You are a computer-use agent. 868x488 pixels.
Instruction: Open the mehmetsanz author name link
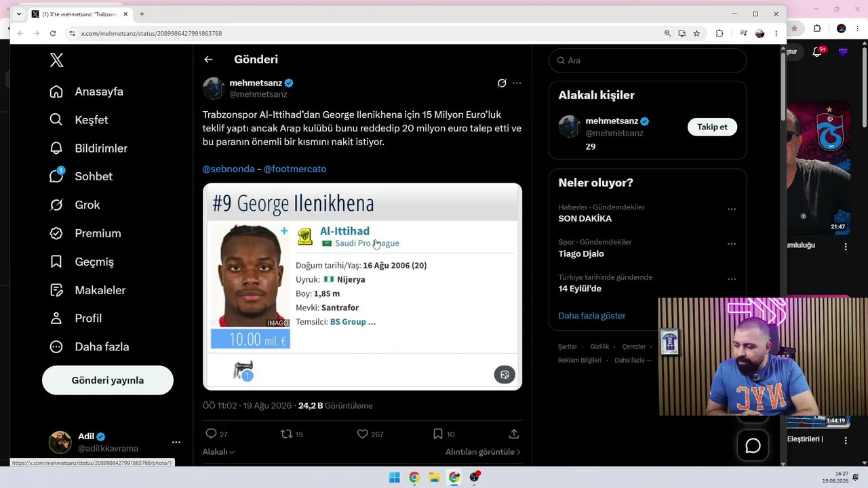click(256, 83)
